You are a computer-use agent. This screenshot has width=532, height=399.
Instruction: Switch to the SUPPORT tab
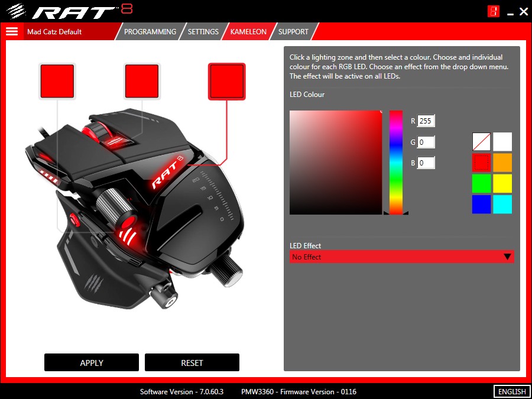(x=293, y=31)
